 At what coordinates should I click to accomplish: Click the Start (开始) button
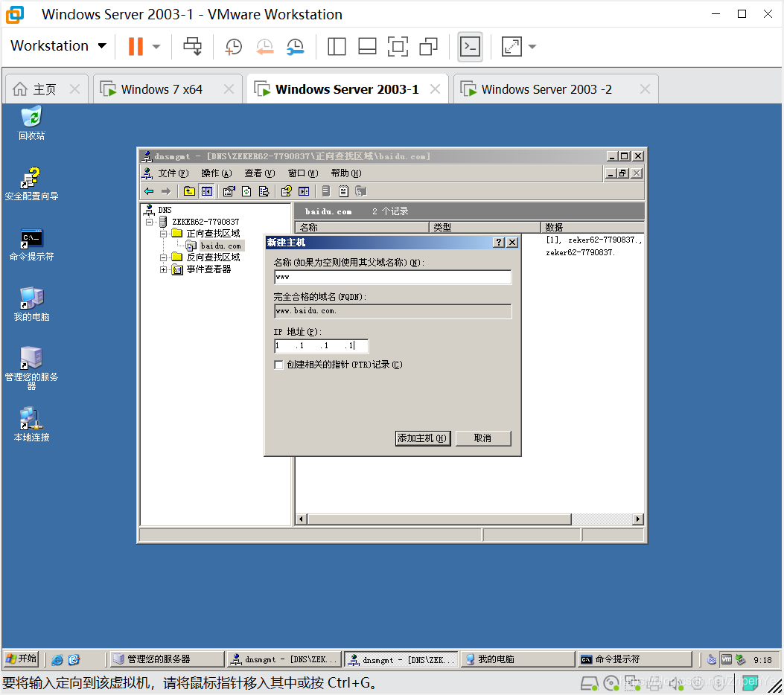tap(22, 659)
